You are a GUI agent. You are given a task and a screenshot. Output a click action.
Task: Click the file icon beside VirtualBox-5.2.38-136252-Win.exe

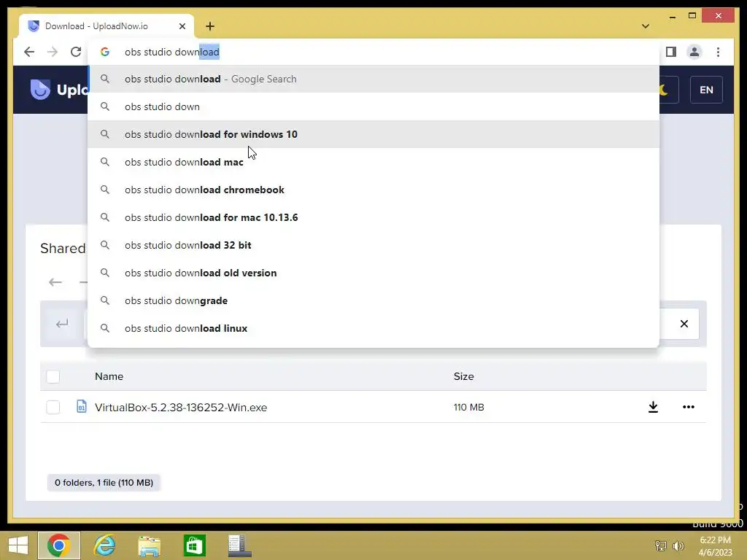tap(82, 406)
